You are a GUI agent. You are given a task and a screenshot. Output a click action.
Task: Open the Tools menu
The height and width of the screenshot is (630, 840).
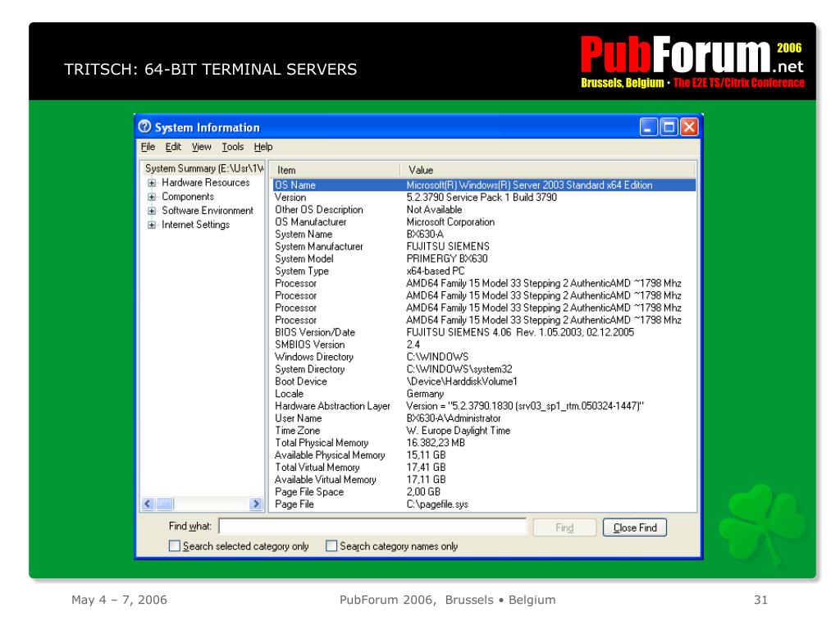(232, 147)
